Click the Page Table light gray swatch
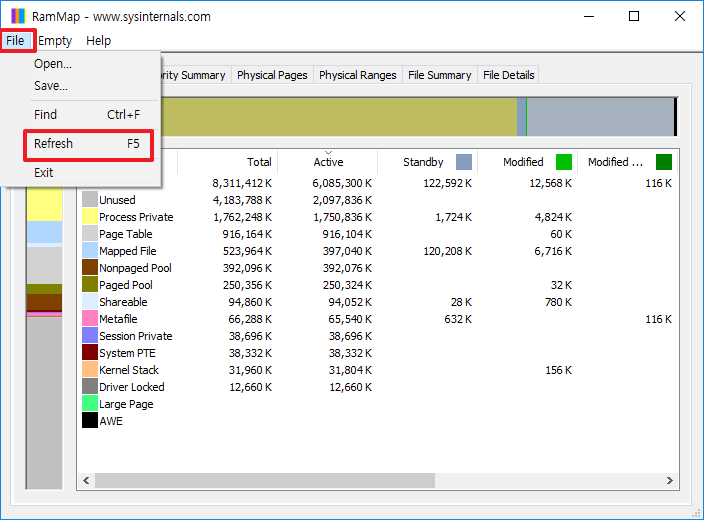The height and width of the screenshot is (520, 704). [x=90, y=234]
